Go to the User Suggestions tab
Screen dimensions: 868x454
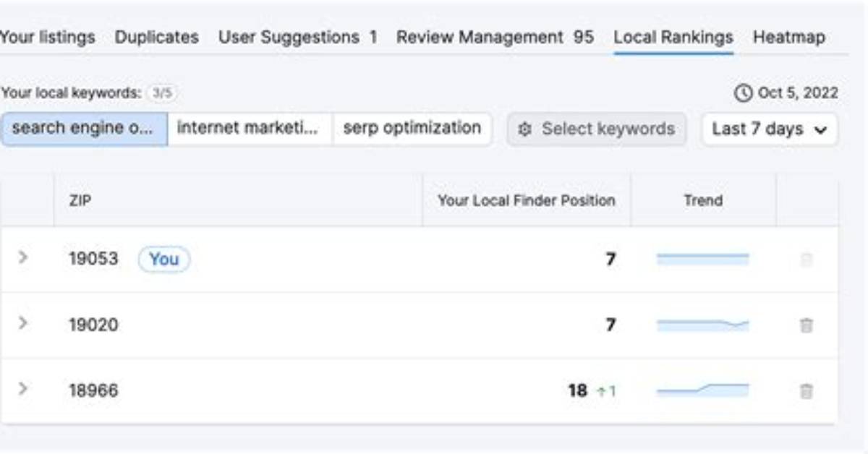(x=297, y=38)
